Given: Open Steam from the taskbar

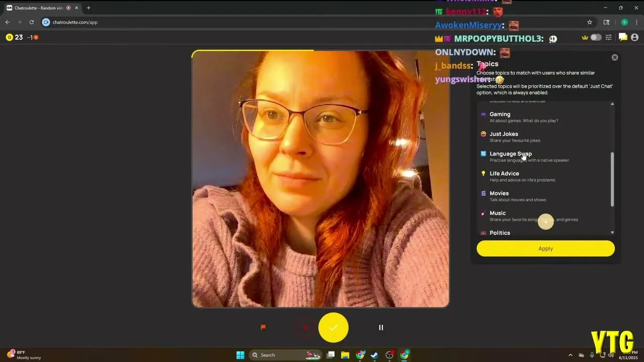Looking at the screenshot, I should [375, 355].
